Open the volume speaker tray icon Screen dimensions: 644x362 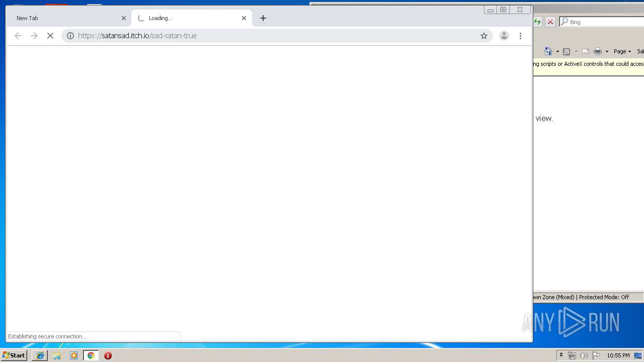584,355
